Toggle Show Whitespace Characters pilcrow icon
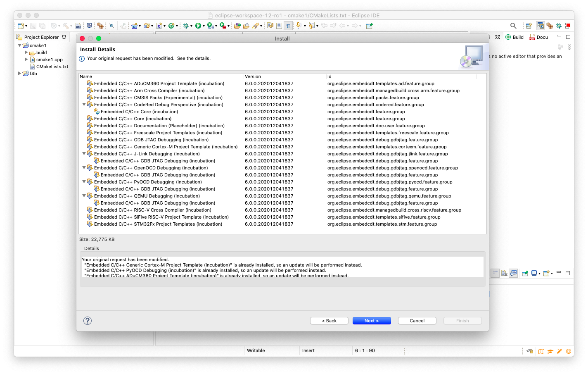The width and height of the screenshot is (588, 374). point(288,26)
